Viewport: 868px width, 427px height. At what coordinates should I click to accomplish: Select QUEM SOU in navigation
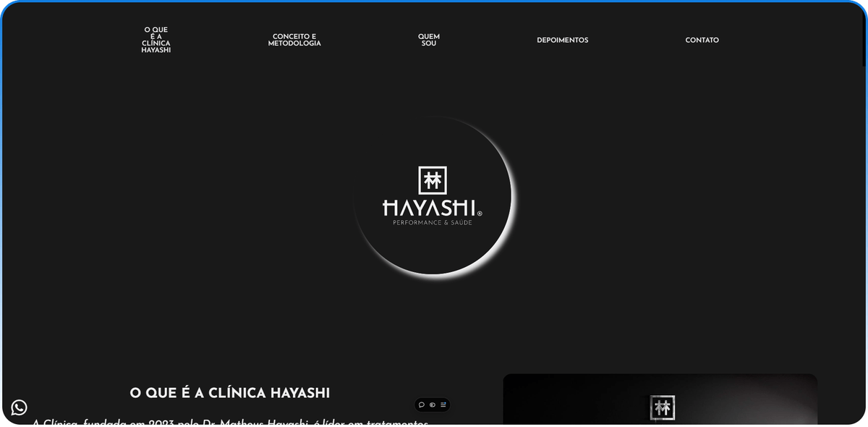point(429,40)
